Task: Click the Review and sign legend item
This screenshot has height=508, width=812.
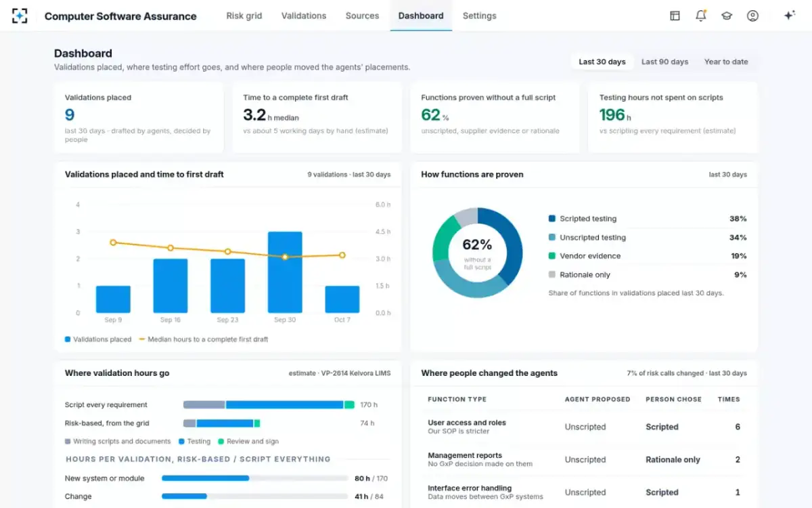Action: point(248,441)
